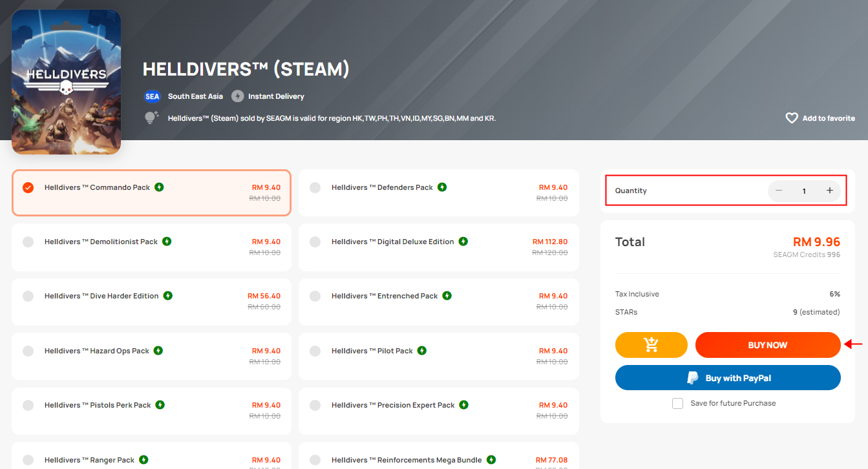The image size is (868, 469).
Task: Click the instant delivery badge on Defenders Pack
Action: pyautogui.click(x=442, y=187)
